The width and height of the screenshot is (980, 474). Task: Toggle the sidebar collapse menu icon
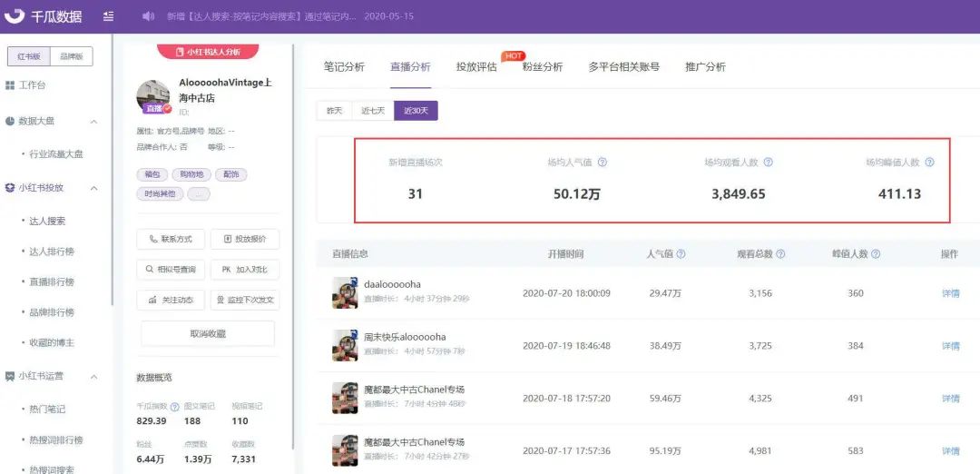pos(109,16)
